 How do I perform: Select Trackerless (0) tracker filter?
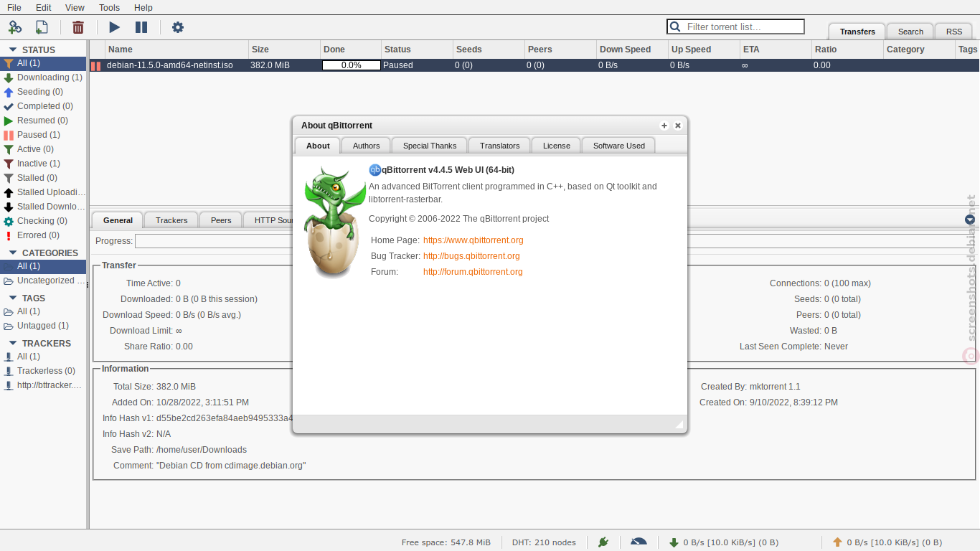click(43, 371)
